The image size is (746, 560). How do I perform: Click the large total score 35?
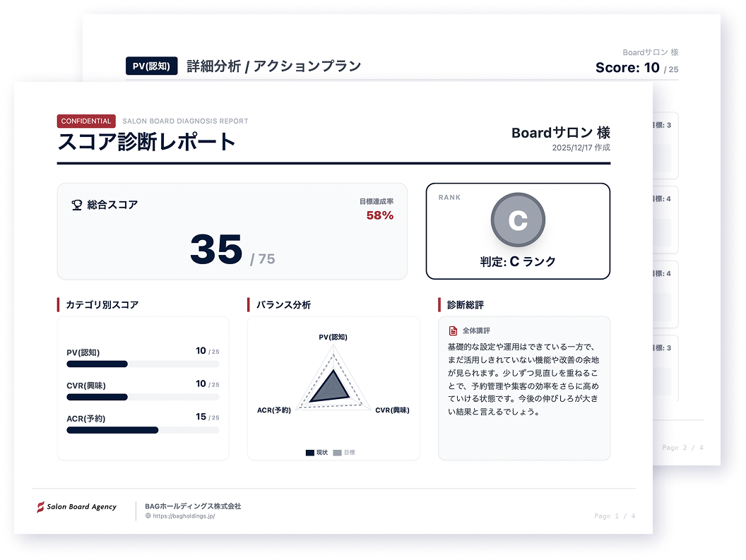(x=216, y=250)
